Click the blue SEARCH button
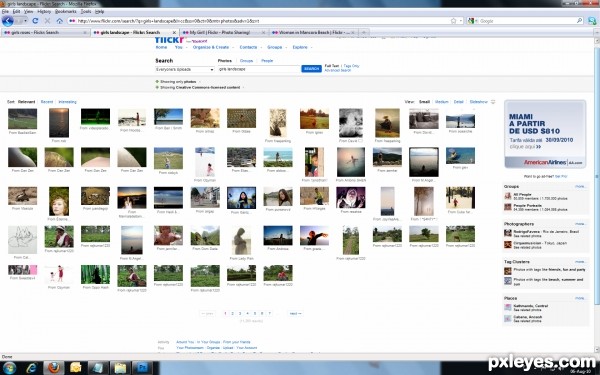600x375 pixels. 311,69
